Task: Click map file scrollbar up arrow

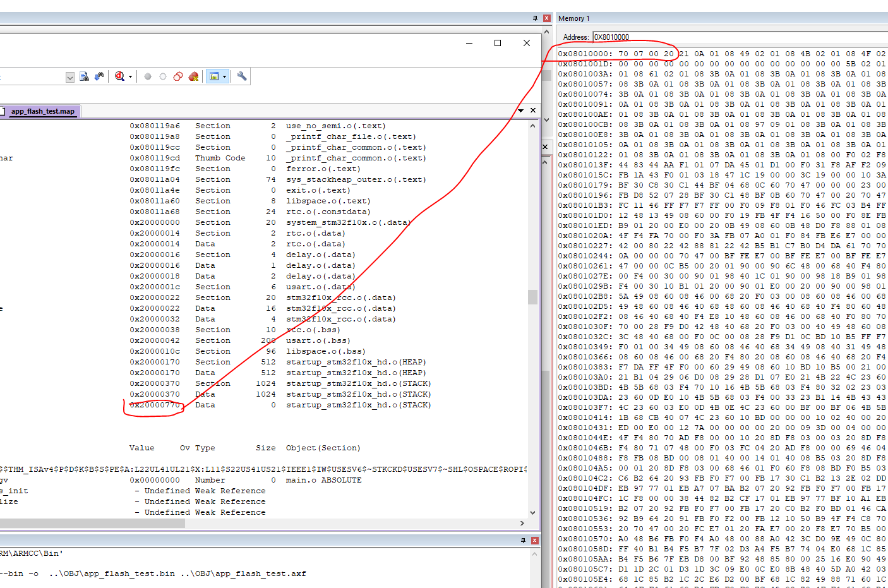Action: click(533, 126)
